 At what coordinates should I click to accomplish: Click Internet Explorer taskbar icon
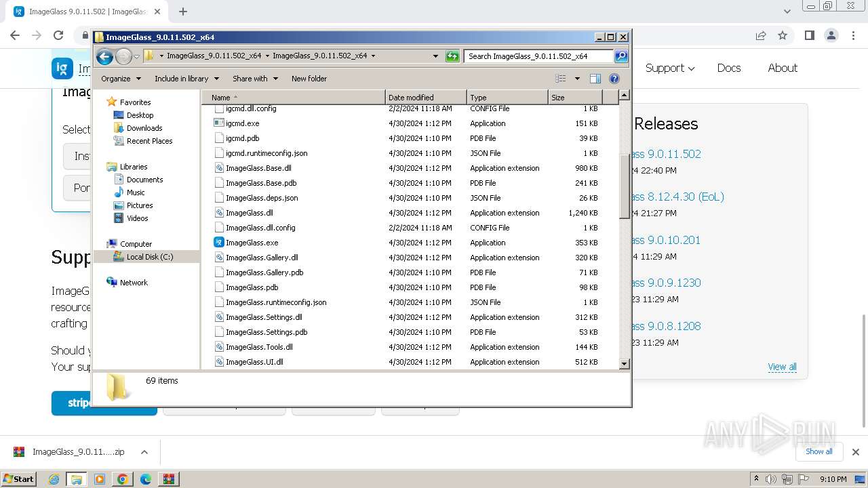click(54, 479)
